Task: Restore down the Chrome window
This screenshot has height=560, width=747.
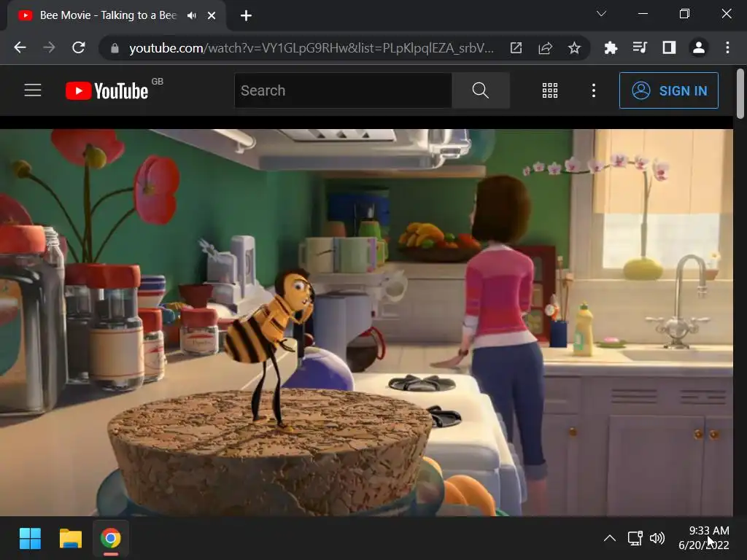Action: 684,14
